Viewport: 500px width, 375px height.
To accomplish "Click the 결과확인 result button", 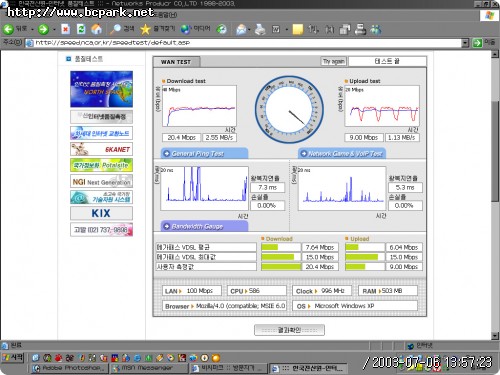I will 289,330.
